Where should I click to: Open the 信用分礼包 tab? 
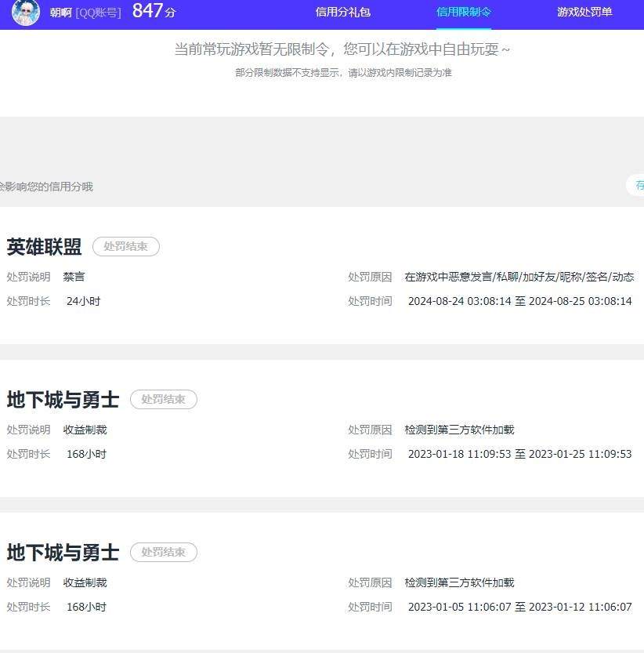(342, 12)
